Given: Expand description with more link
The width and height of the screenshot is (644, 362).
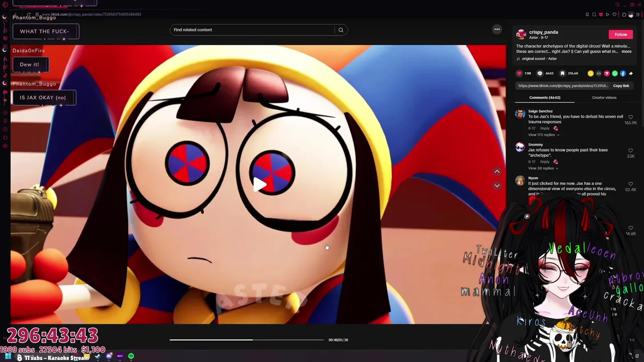Looking at the screenshot, I should (x=626, y=51).
